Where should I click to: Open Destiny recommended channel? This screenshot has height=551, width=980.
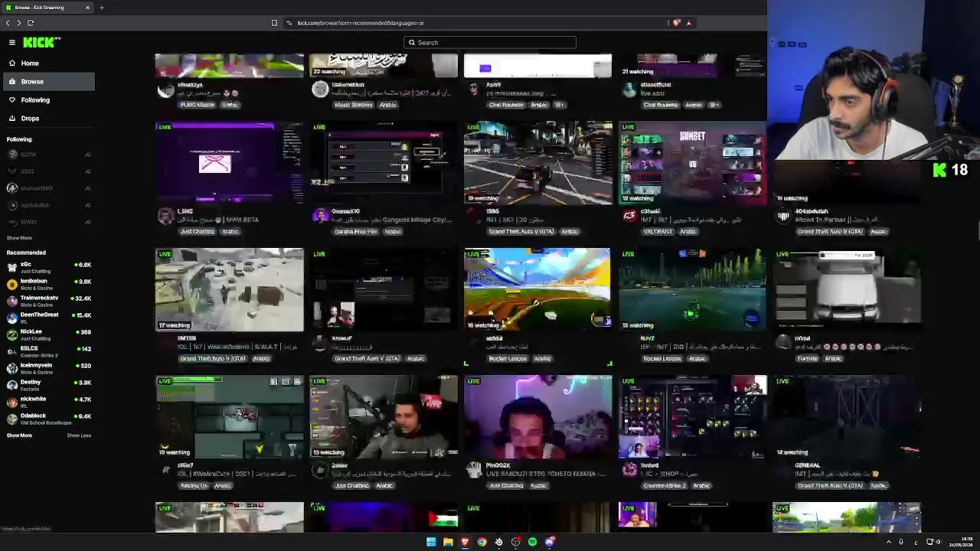tap(47, 385)
